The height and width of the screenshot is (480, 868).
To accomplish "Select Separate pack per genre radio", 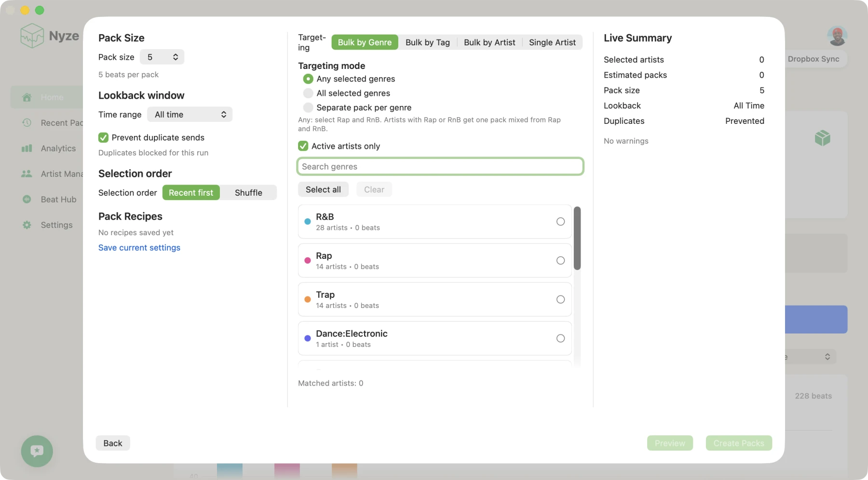I will click(308, 107).
